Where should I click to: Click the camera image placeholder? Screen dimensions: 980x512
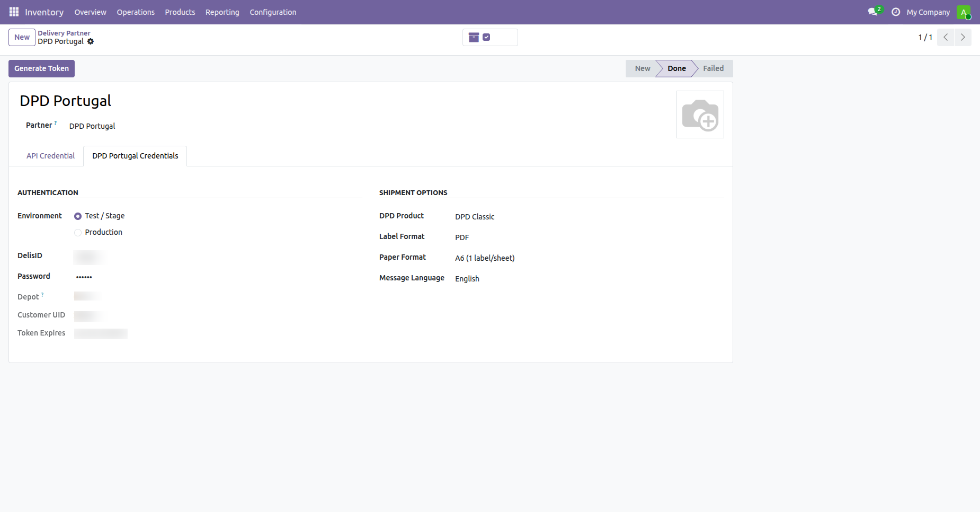pyautogui.click(x=700, y=114)
